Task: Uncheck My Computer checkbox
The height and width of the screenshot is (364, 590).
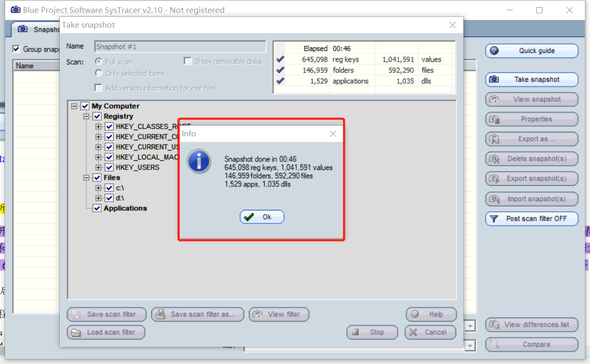Action: 85,106
